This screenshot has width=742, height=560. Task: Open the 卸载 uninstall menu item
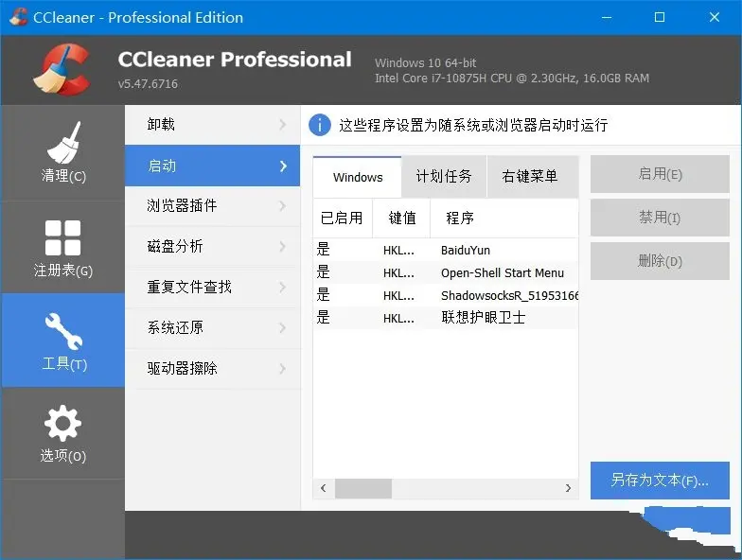[x=212, y=125]
